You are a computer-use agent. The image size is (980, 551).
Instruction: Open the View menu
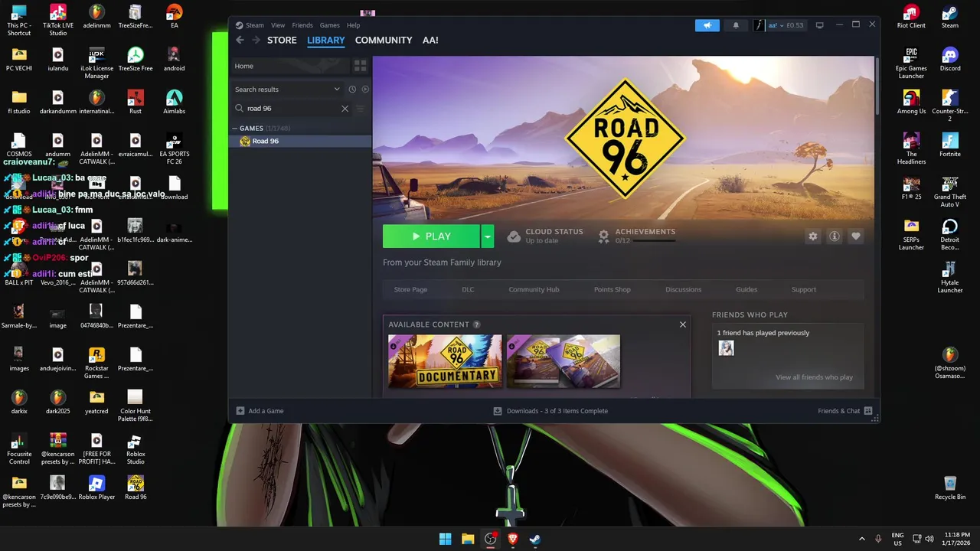[x=278, y=25]
